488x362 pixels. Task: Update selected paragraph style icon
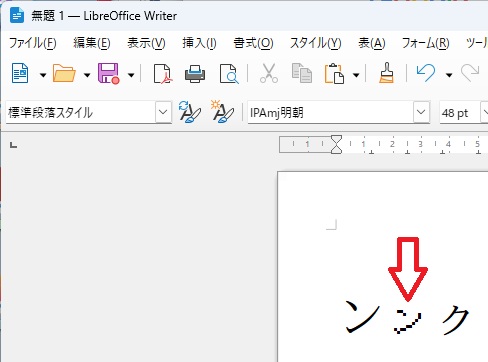point(190,112)
